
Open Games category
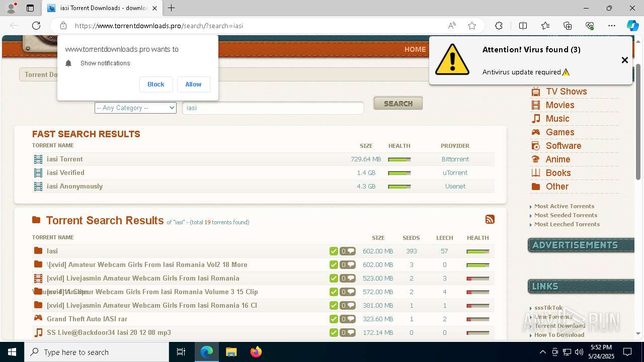pos(560,132)
